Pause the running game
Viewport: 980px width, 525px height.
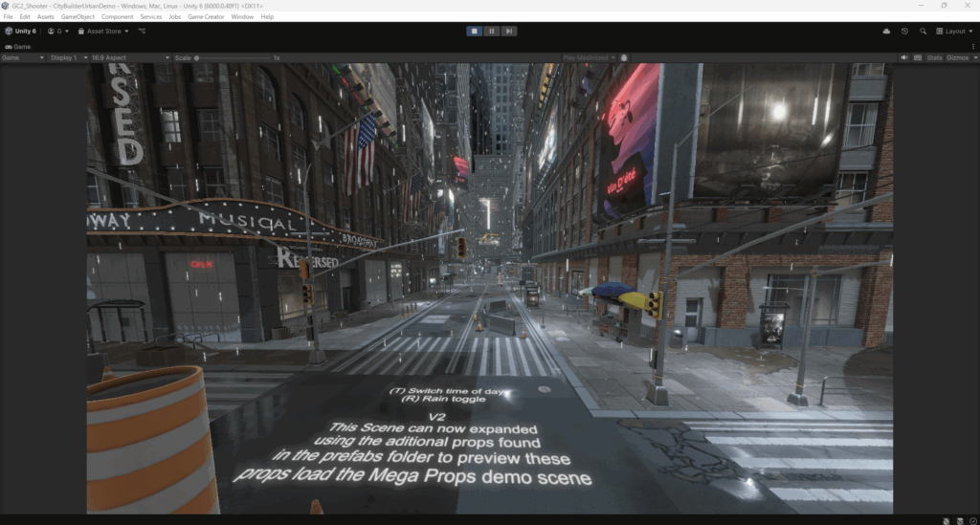click(x=492, y=31)
